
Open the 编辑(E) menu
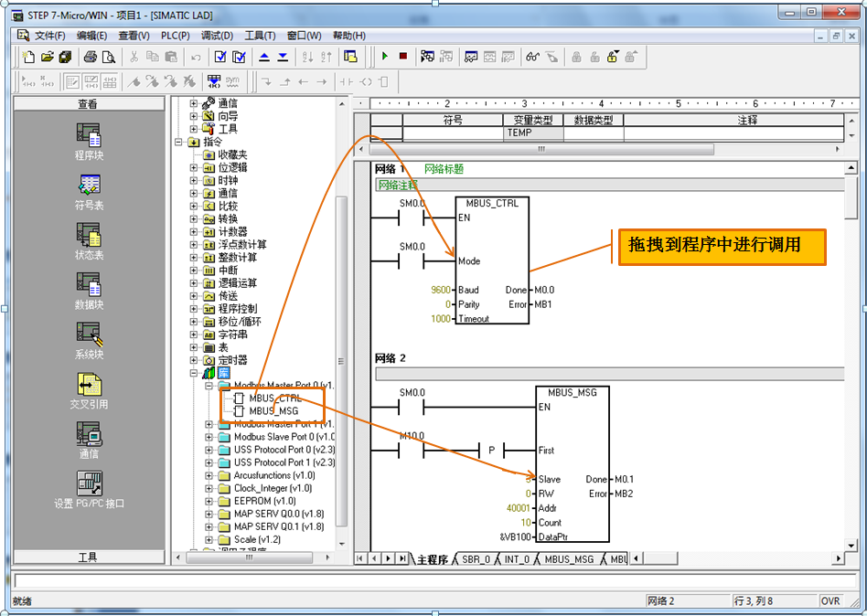(91, 36)
